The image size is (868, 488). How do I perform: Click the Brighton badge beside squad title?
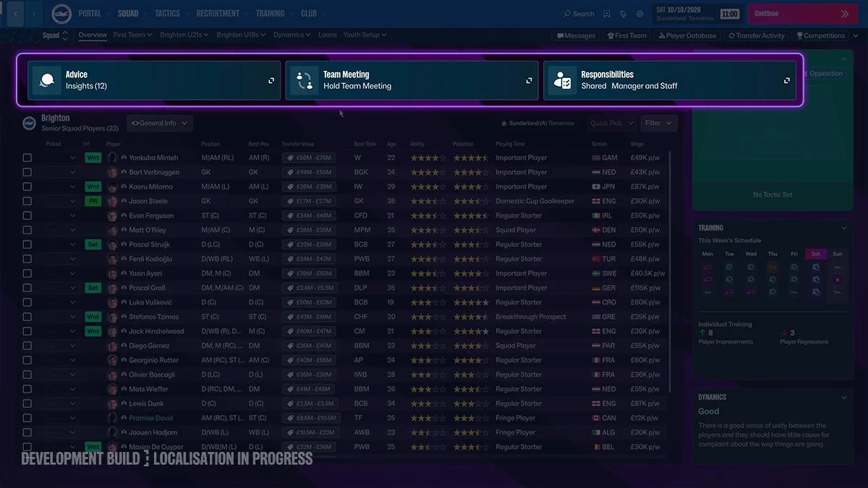coord(30,123)
